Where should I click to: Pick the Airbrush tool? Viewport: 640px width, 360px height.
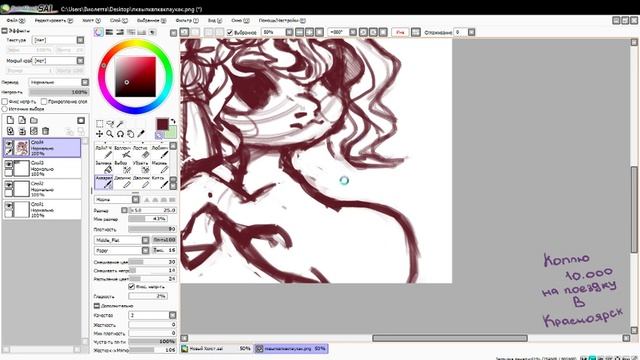122,152
